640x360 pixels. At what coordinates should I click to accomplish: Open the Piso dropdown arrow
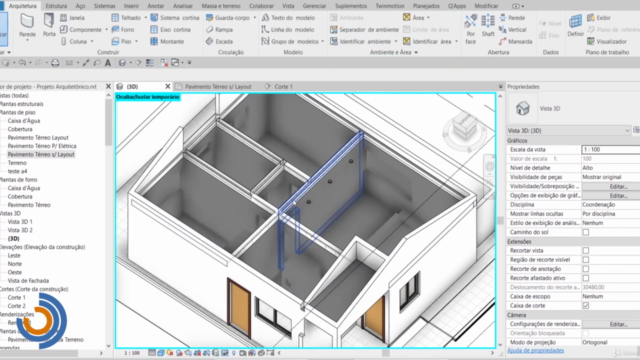[x=136, y=42]
